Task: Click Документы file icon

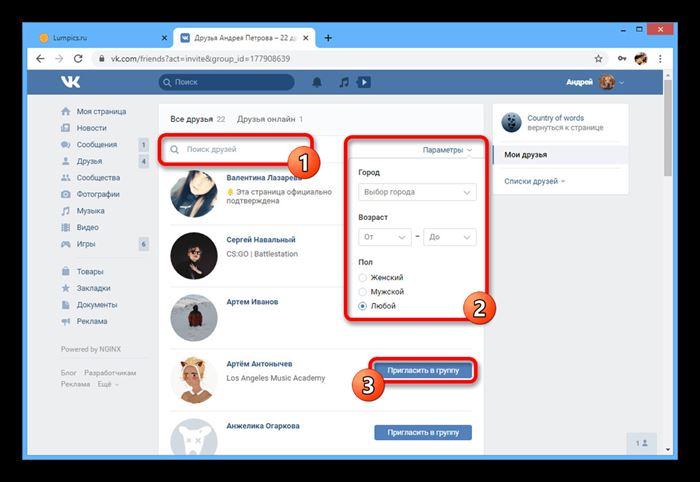Action: (66, 305)
